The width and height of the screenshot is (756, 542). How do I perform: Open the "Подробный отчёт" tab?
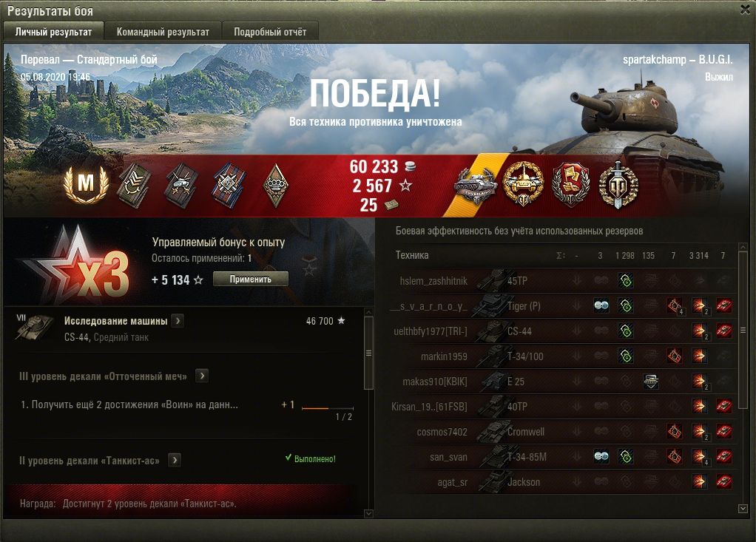coord(270,32)
